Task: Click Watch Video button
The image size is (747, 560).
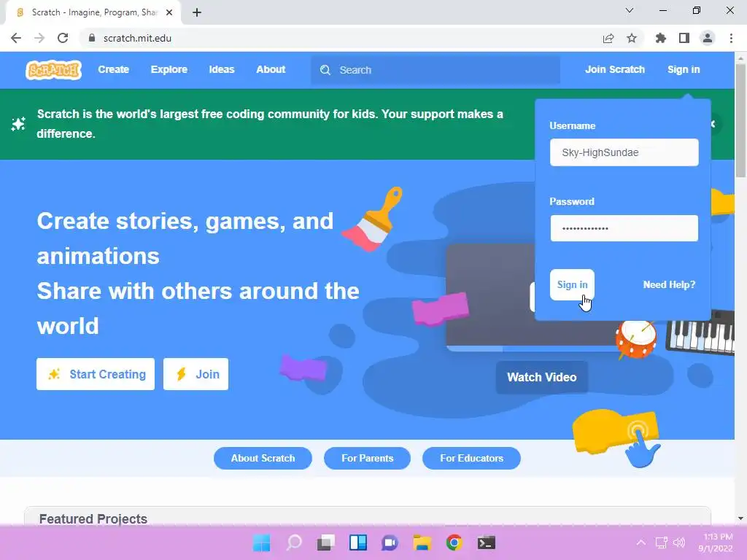Action: (542, 377)
